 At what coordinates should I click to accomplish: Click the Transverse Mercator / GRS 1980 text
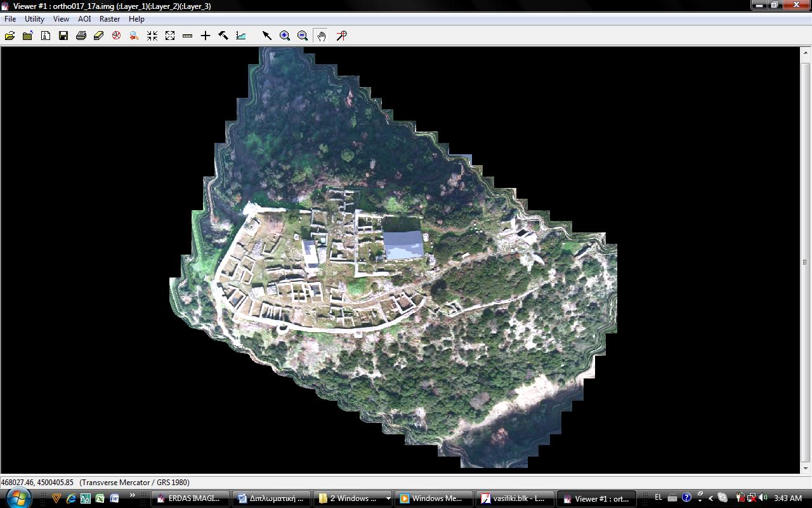[x=134, y=483]
